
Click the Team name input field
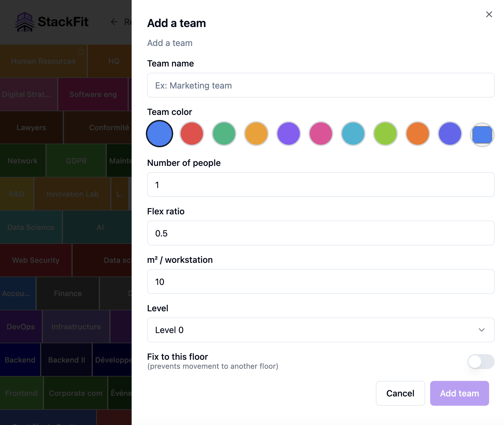[320, 85]
